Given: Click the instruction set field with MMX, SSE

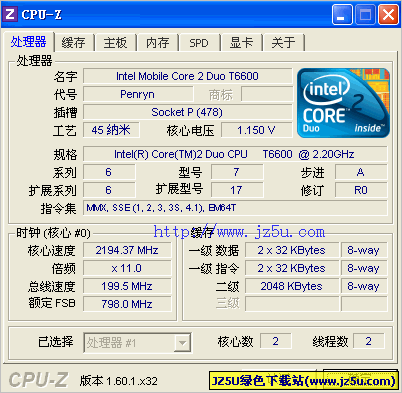Looking at the screenshot, I should click(235, 208).
